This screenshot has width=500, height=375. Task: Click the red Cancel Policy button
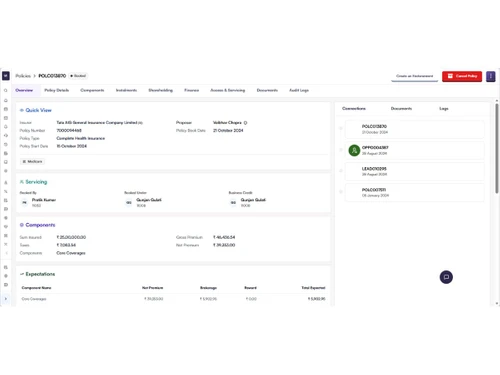[x=462, y=76]
